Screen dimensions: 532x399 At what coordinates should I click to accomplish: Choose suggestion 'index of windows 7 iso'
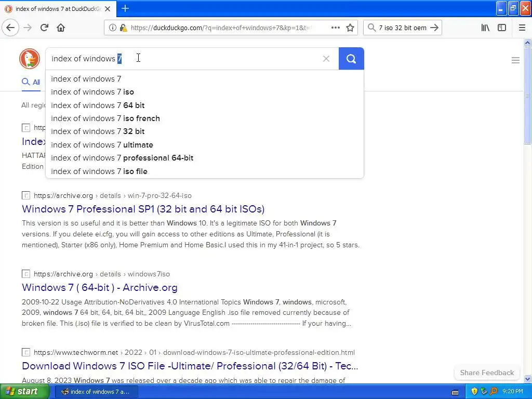[205, 92]
